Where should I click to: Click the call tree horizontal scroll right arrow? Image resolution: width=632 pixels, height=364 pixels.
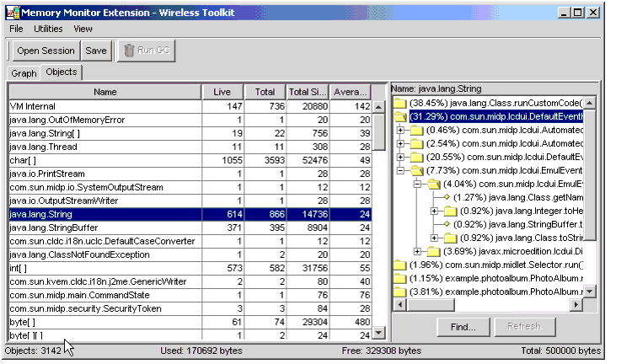(x=576, y=305)
